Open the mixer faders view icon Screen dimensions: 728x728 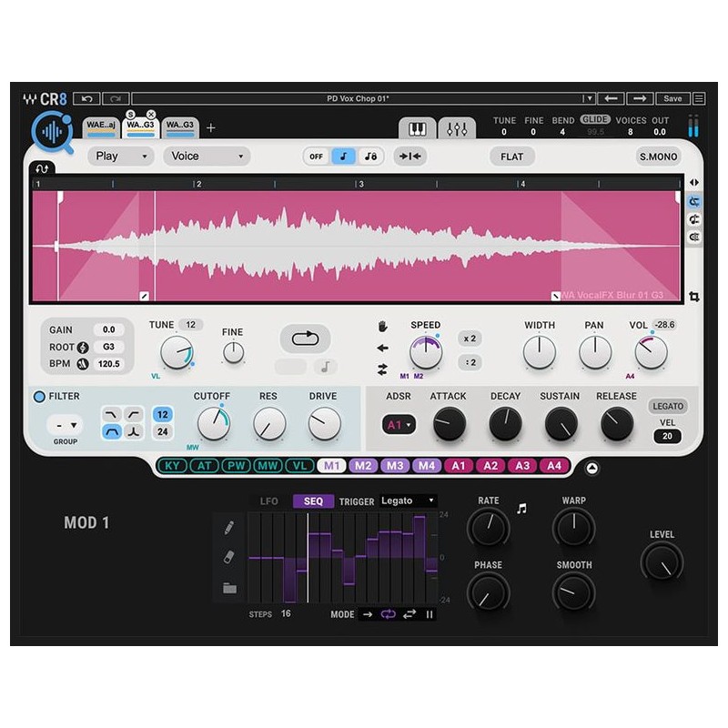click(458, 128)
